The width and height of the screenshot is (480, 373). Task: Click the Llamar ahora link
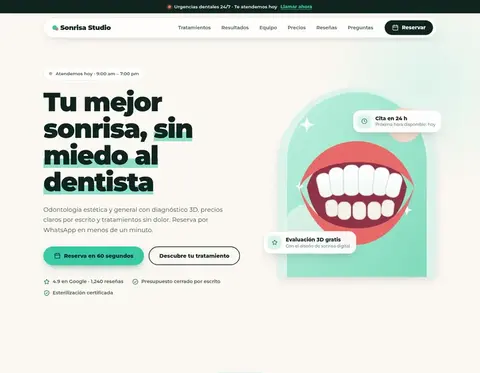(296, 7)
